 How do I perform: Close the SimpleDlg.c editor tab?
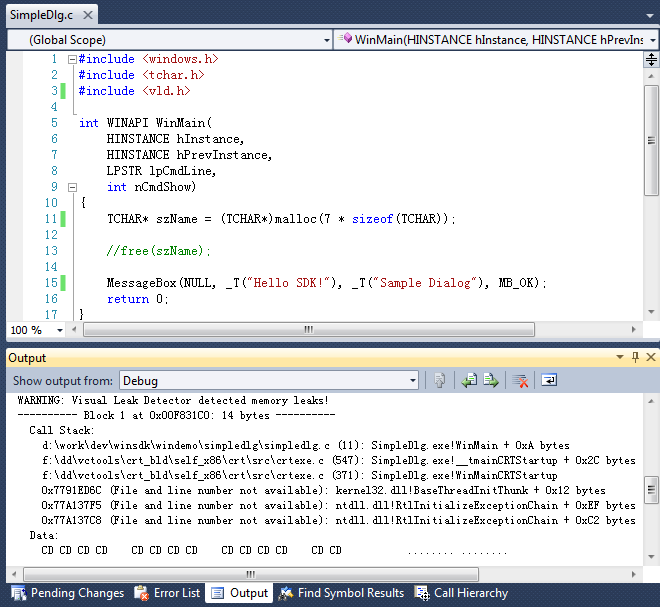pos(88,15)
